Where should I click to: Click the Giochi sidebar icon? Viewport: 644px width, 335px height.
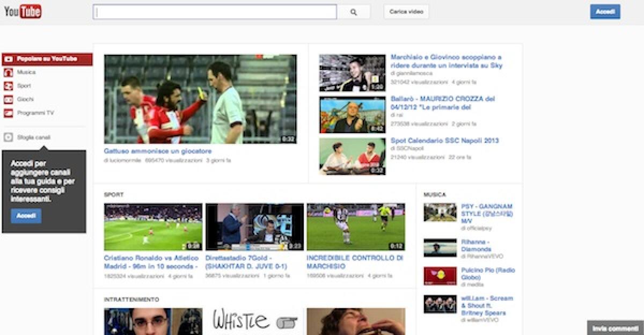tap(8, 99)
